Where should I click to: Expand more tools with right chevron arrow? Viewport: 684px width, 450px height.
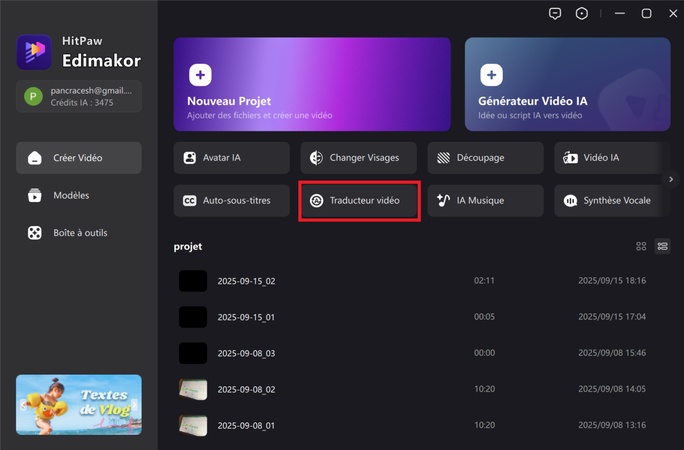(x=671, y=179)
